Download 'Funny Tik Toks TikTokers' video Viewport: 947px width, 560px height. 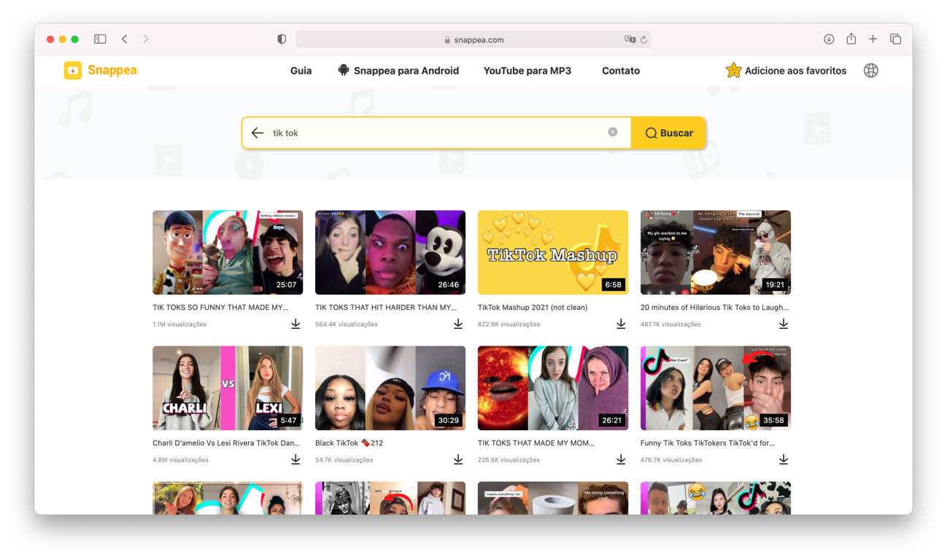(784, 459)
